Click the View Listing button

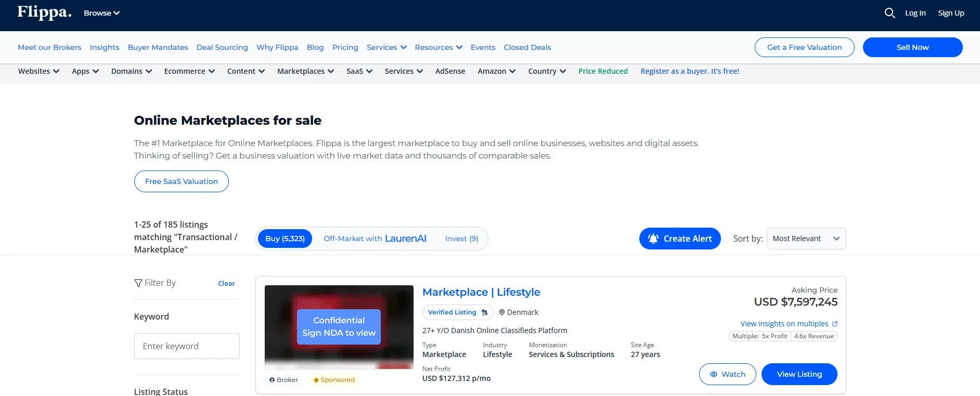coord(799,374)
